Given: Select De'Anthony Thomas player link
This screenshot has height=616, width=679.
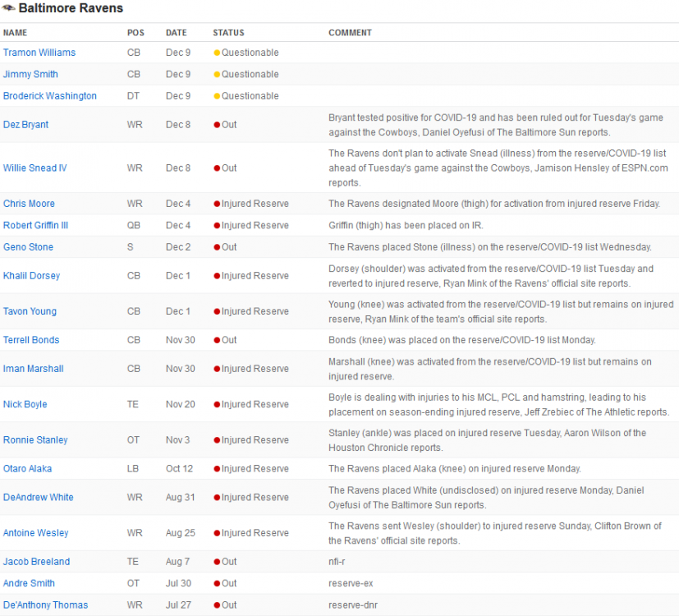Looking at the screenshot, I should (45, 605).
